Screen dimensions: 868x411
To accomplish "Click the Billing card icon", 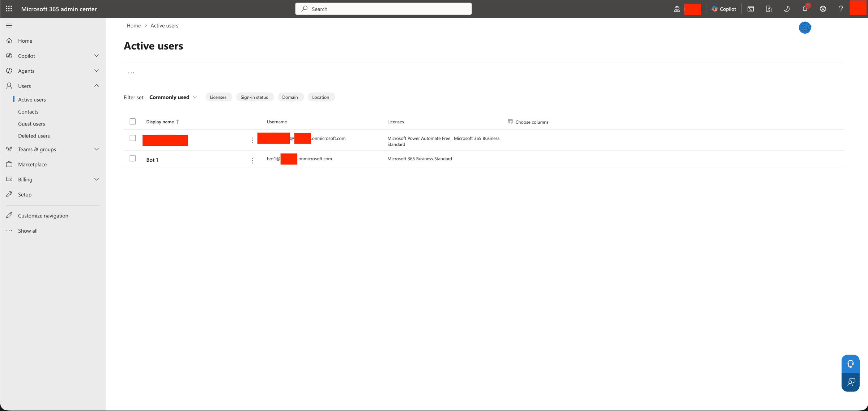I will click(x=9, y=179).
